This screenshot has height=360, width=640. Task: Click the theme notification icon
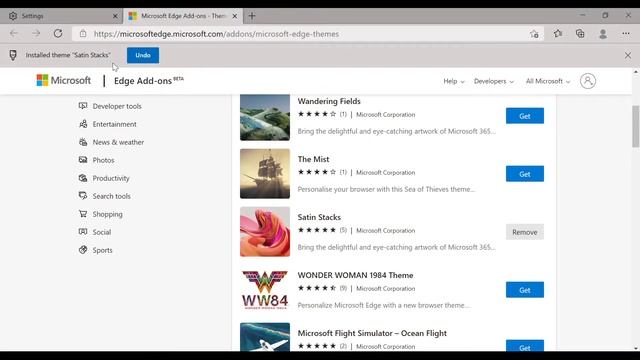coord(13,55)
